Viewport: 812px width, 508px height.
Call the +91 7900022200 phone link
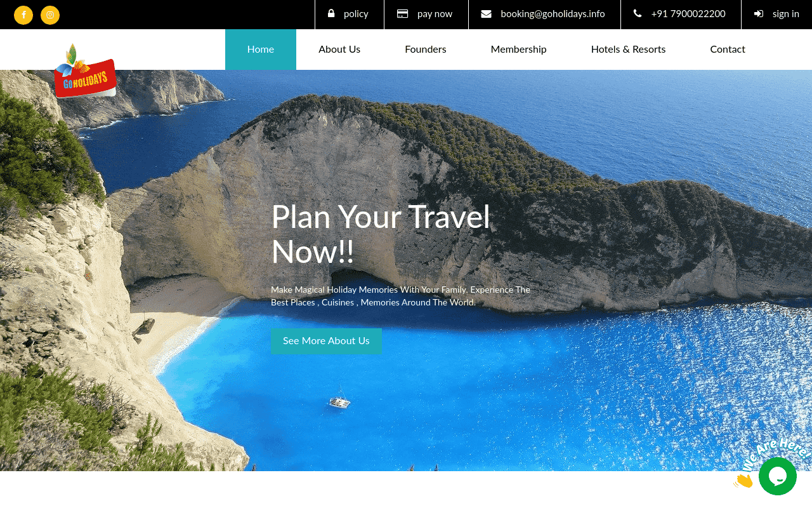[x=688, y=14]
